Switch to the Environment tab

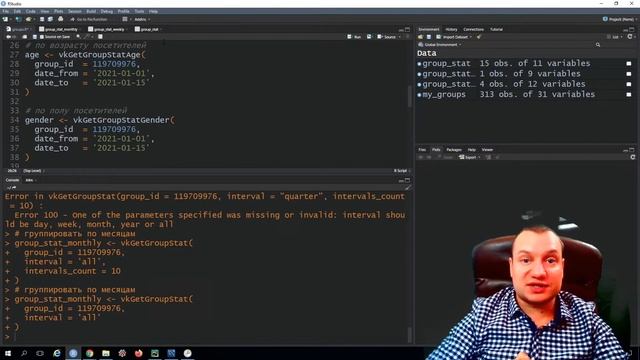point(429,29)
